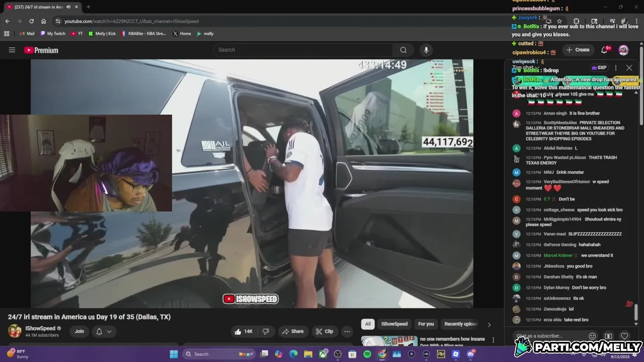Image resolution: width=644 pixels, height=362 pixels.
Task: Open the IShowSpeed channel avatar
Action: [15, 331]
